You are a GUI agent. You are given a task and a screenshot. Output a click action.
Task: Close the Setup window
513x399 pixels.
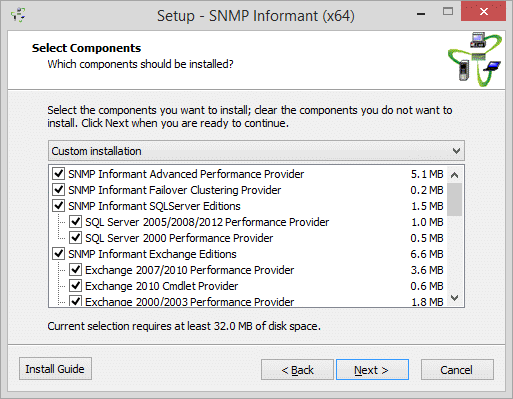coord(484,12)
